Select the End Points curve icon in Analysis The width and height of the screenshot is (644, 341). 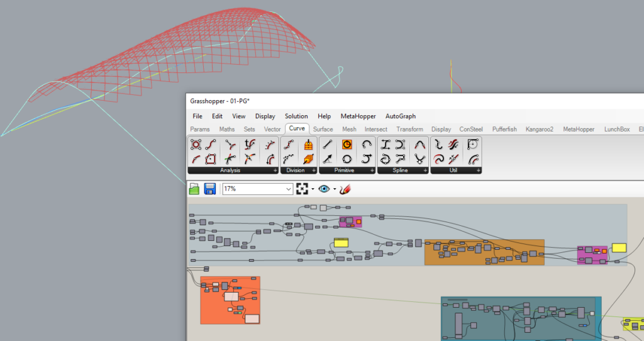pyautogui.click(x=211, y=145)
